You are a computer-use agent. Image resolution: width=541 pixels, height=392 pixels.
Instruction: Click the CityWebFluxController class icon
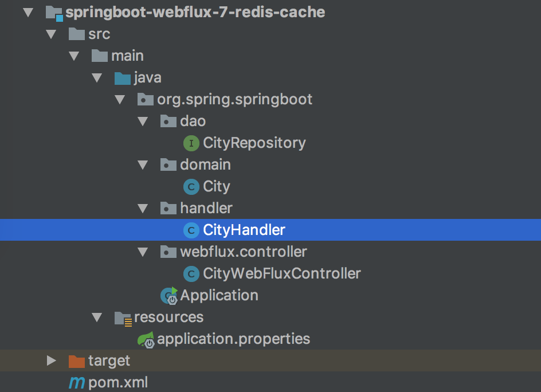pyautogui.click(x=191, y=274)
